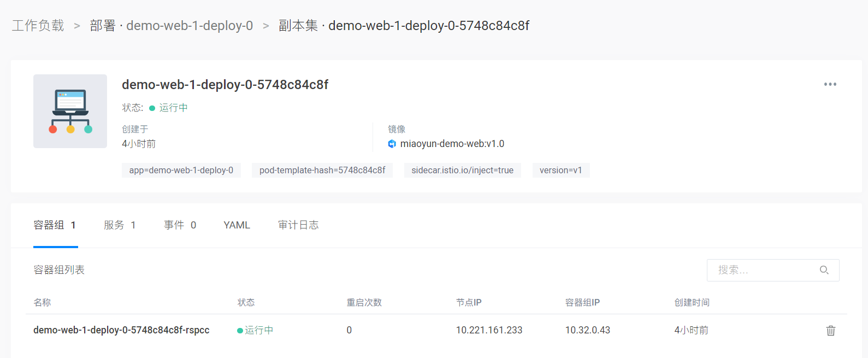Open the three-dot more actions menu
This screenshot has height=358, width=868.
(830, 84)
